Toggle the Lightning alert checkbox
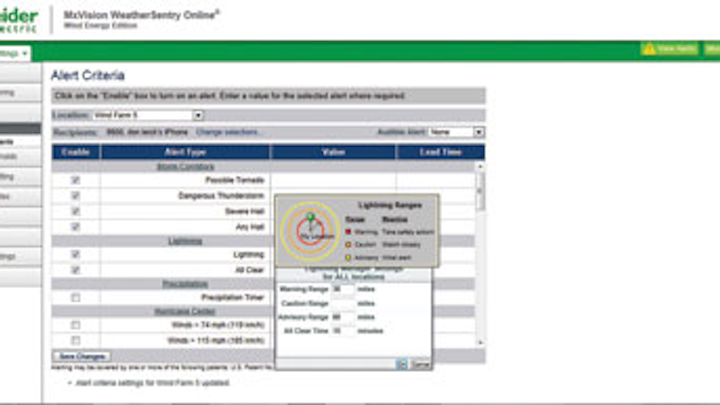The height and width of the screenshot is (405, 720). point(76,254)
